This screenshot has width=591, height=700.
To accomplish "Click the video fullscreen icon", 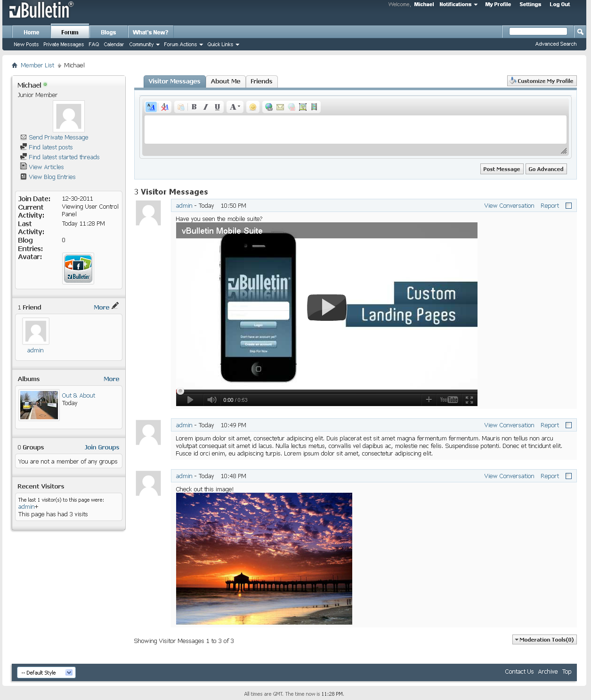I will click(x=469, y=400).
